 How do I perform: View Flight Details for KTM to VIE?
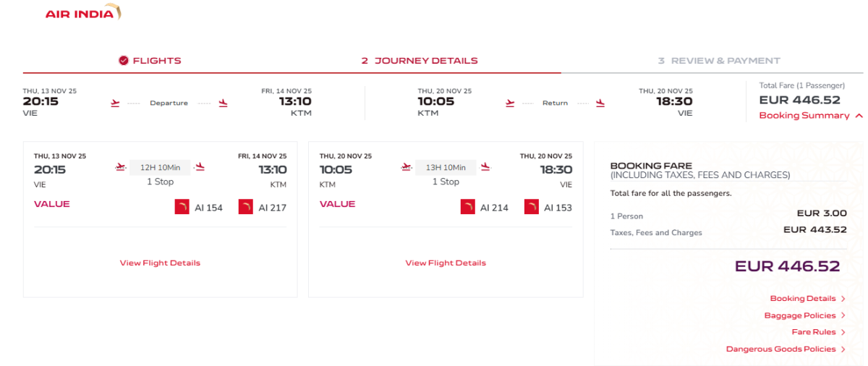tap(446, 263)
